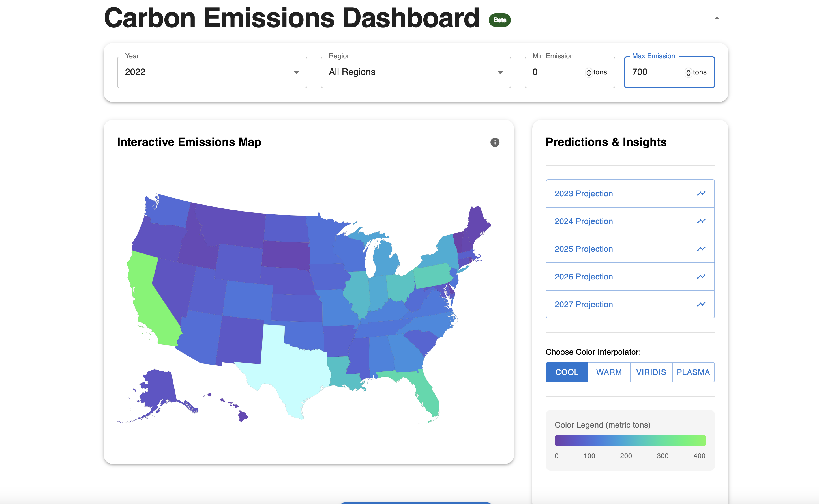Enable the PLASMA color interpolator
819x504 pixels.
click(x=693, y=372)
